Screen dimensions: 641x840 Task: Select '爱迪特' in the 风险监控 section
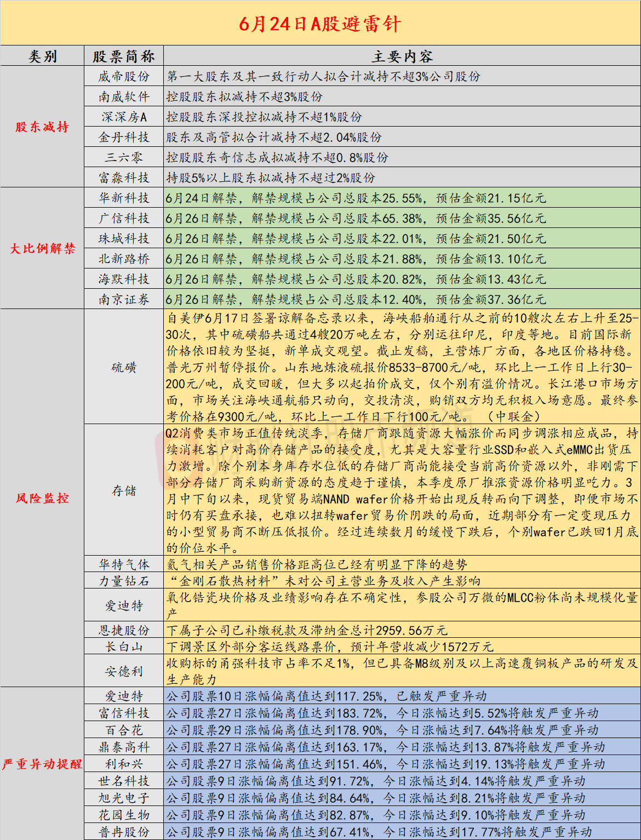point(124,605)
